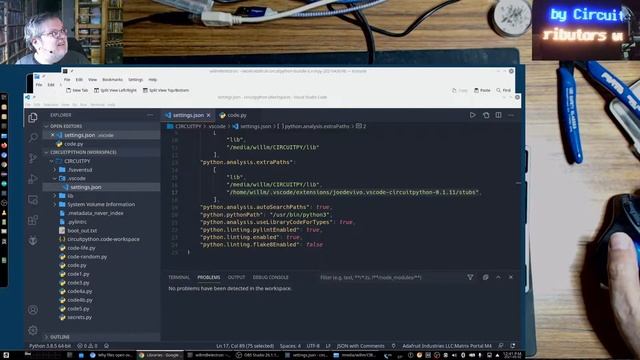Image resolution: width=640 pixels, height=360 pixels.
Task: Open the Bookmarks menu in Konsole
Action: tap(112, 80)
